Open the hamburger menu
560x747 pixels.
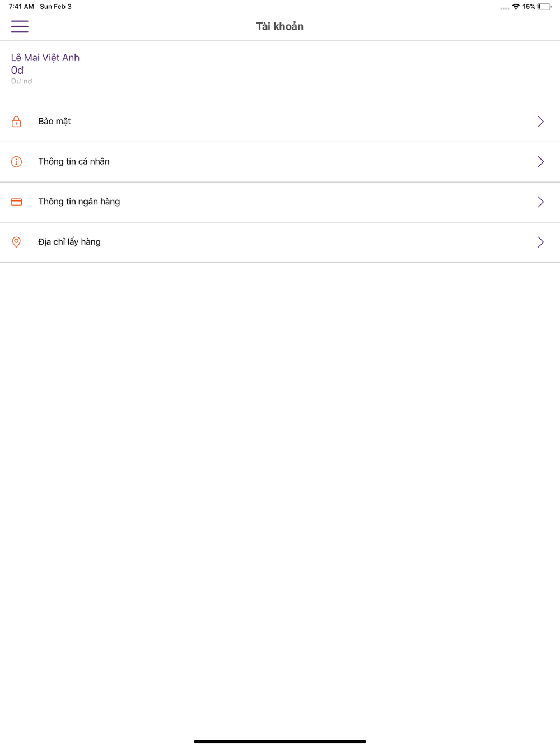point(20,26)
